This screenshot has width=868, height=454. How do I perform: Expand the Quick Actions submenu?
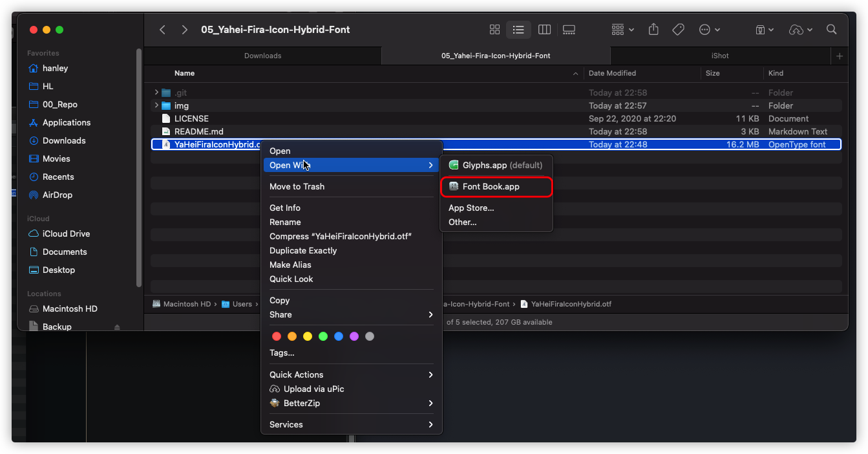352,374
